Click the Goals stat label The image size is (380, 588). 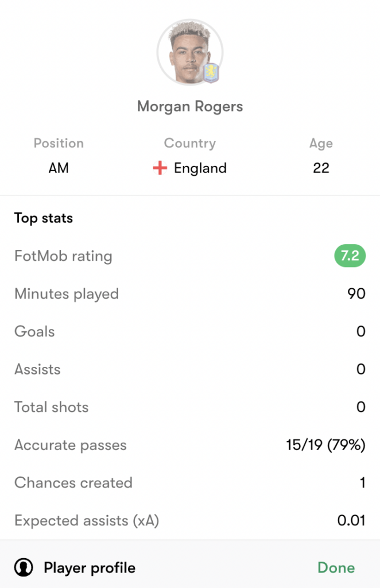[x=34, y=331]
